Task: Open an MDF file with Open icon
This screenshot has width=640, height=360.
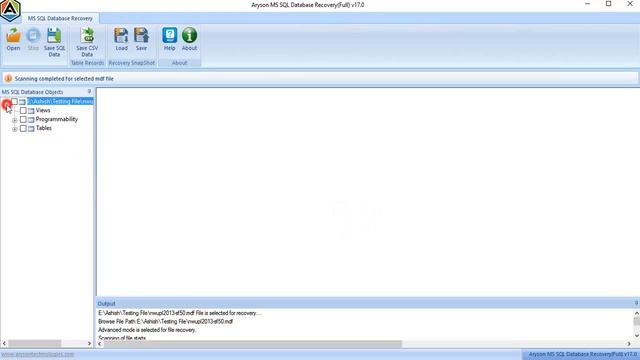Action: (13, 39)
